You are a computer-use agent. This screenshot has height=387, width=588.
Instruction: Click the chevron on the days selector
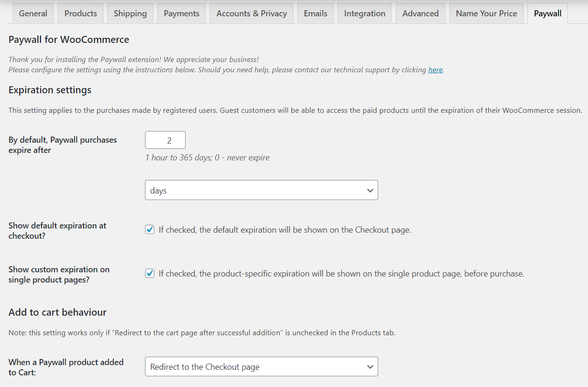(x=370, y=190)
